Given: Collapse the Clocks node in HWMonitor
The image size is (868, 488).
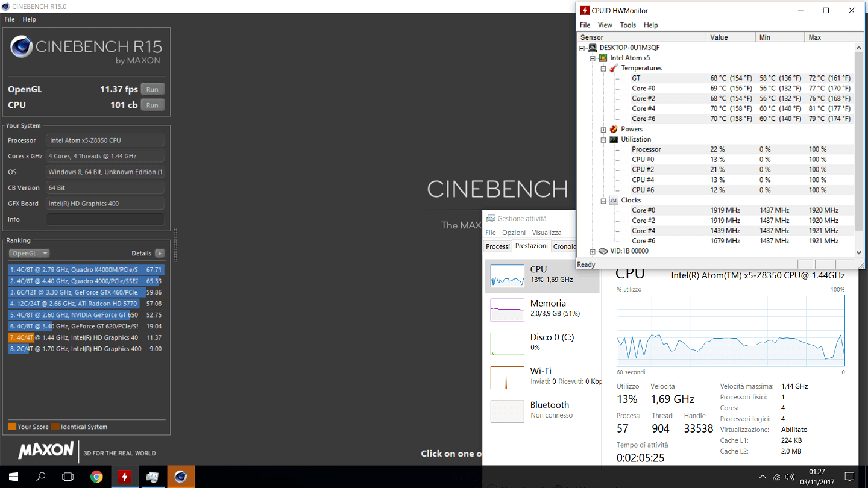Looking at the screenshot, I should coord(603,201).
